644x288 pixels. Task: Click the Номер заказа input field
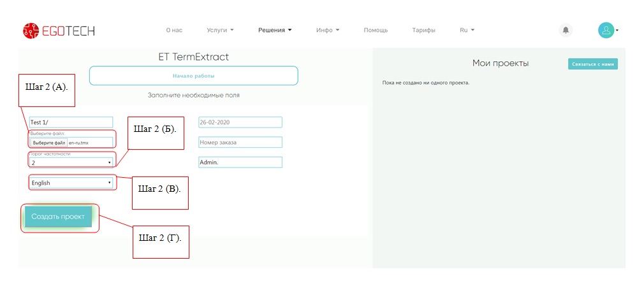240,142
